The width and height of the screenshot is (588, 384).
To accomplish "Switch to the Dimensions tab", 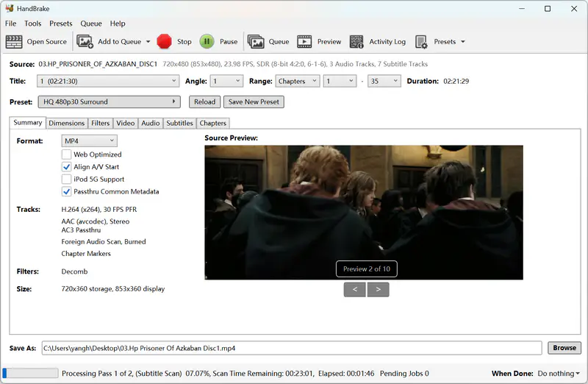I will click(x=67, y=123).
